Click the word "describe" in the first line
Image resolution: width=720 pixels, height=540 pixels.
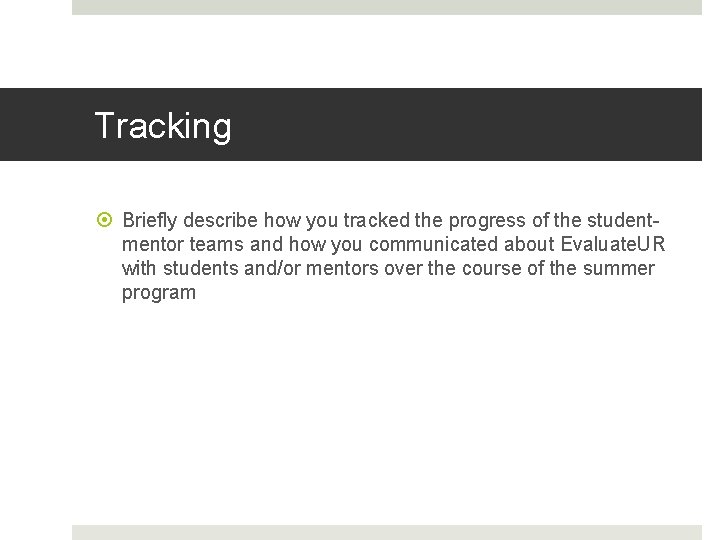221,220
